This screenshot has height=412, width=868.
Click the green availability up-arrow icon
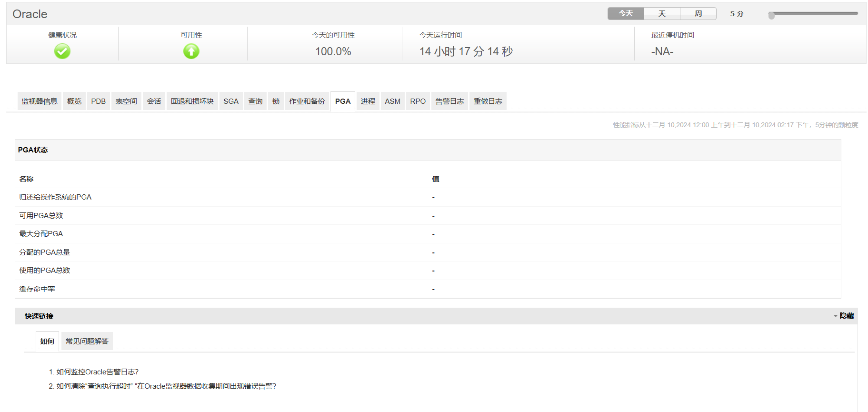click(x=191, y=51)
